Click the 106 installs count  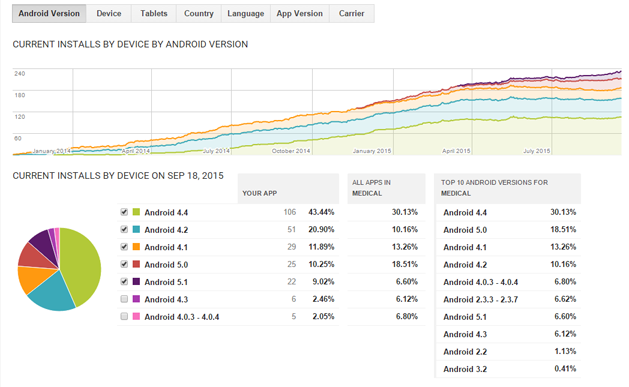coord(290,212)
